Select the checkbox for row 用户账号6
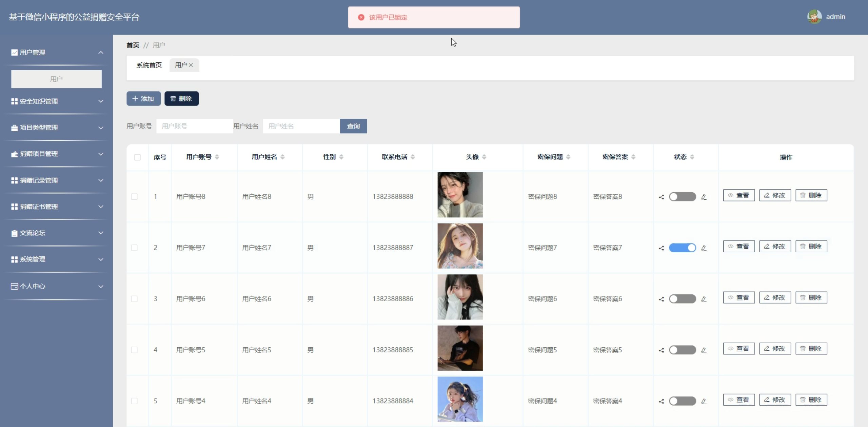Viewport: 868px width, 427px height. (x=134, y=299)
